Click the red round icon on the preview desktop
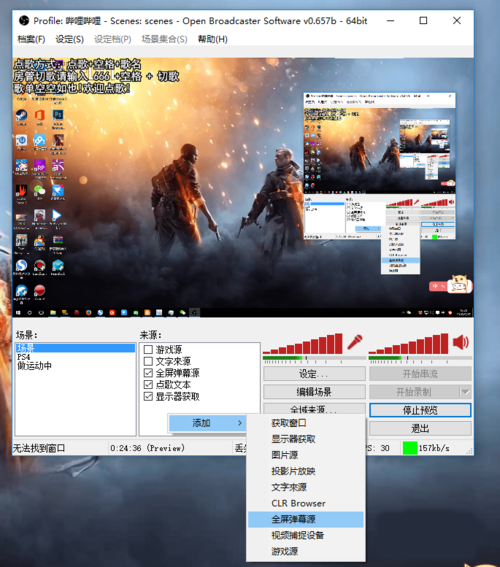The height and width of the screenshot is (567, 500). click(39, 290)
